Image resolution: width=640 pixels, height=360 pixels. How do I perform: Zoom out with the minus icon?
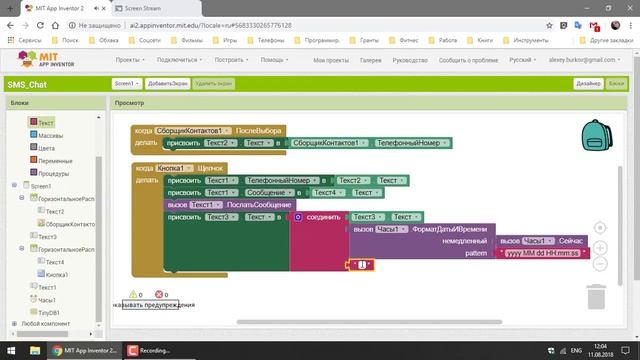600,264
